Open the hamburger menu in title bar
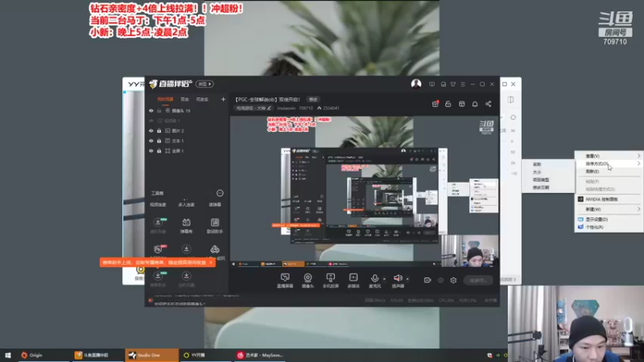This screenshot has height=362, width=644. (x=463, y=84)
